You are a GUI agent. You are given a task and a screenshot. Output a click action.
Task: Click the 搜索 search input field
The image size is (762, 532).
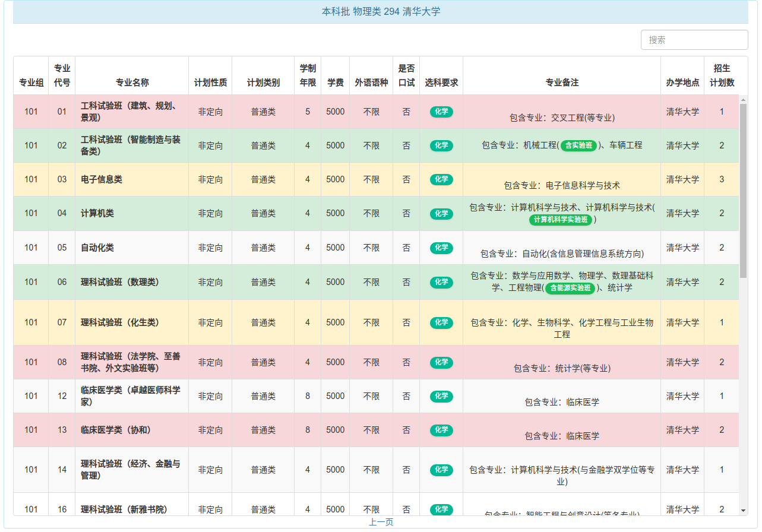point(694,40)
